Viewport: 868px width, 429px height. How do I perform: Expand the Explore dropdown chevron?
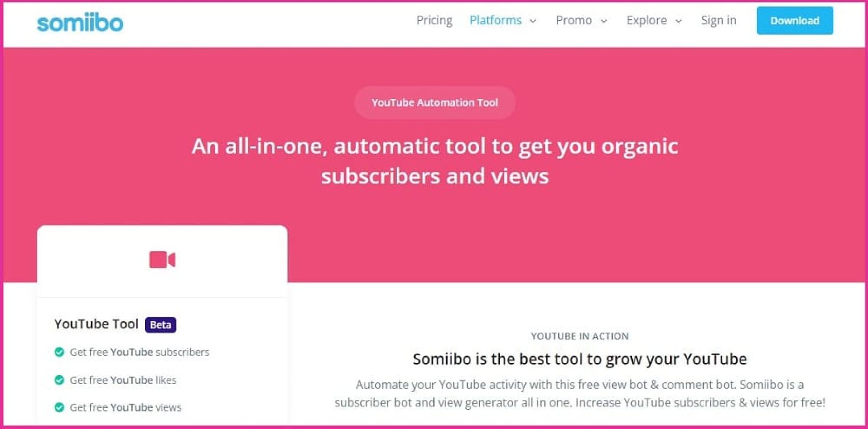(x=679, y=21)
